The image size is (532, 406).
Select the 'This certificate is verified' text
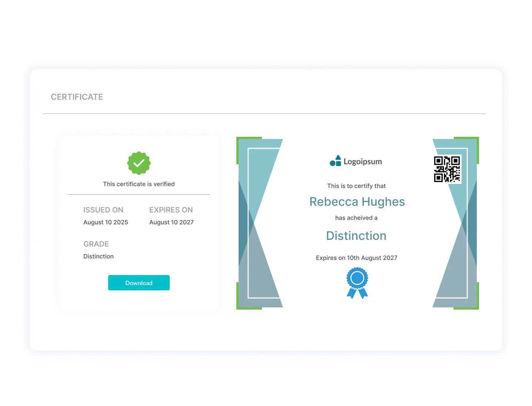139,184
